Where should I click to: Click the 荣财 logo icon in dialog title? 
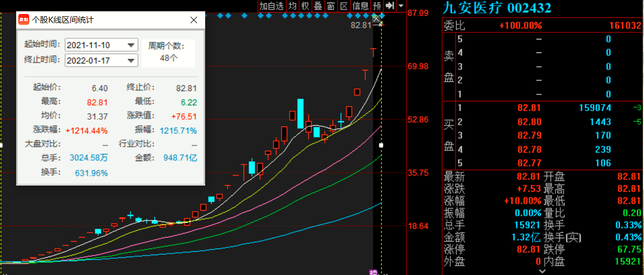coord(24,20)
